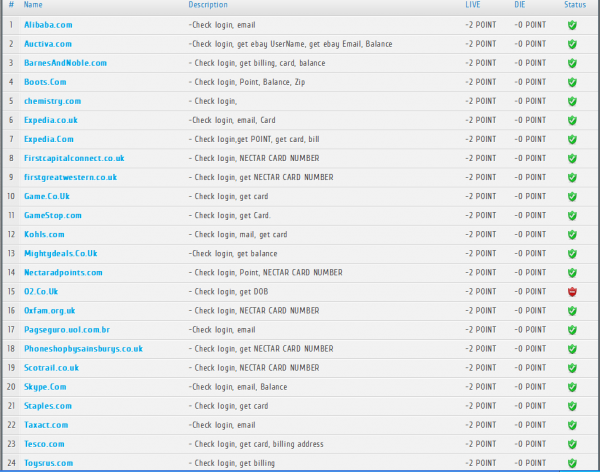
Task: Open the Tesco.com link
Action: coord(44,444)
